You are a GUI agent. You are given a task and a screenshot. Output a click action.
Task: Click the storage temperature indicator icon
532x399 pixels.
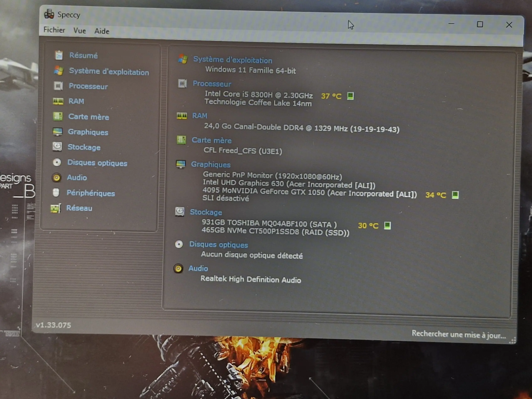coord(387,226)
